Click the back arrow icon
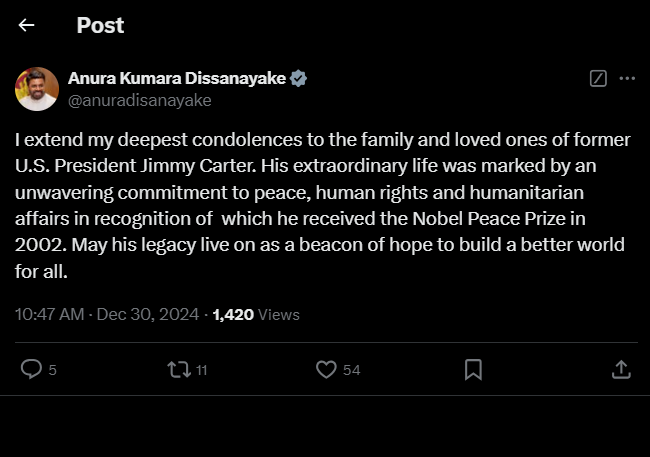650x457 pixels. (x=27, y=26)
